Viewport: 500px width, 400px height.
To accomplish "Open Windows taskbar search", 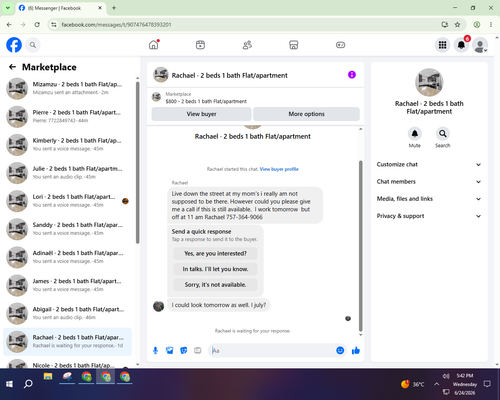I will pyautogui.click(x=28, y=384).
